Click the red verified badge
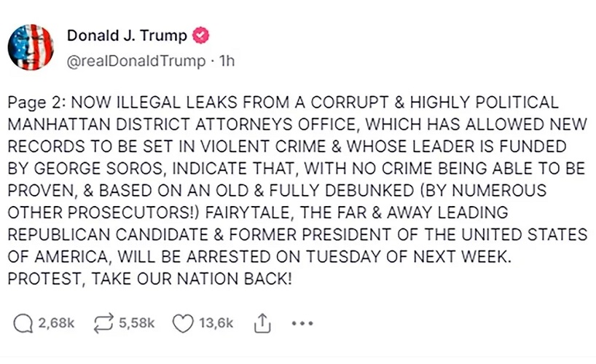Screen dimensions: 596x364 200,36
